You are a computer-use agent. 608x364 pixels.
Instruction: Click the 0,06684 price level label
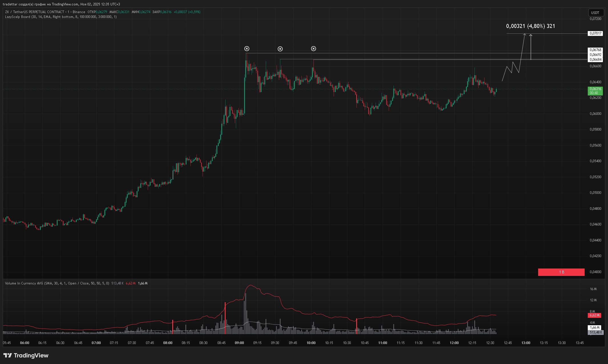pos(595,60)
